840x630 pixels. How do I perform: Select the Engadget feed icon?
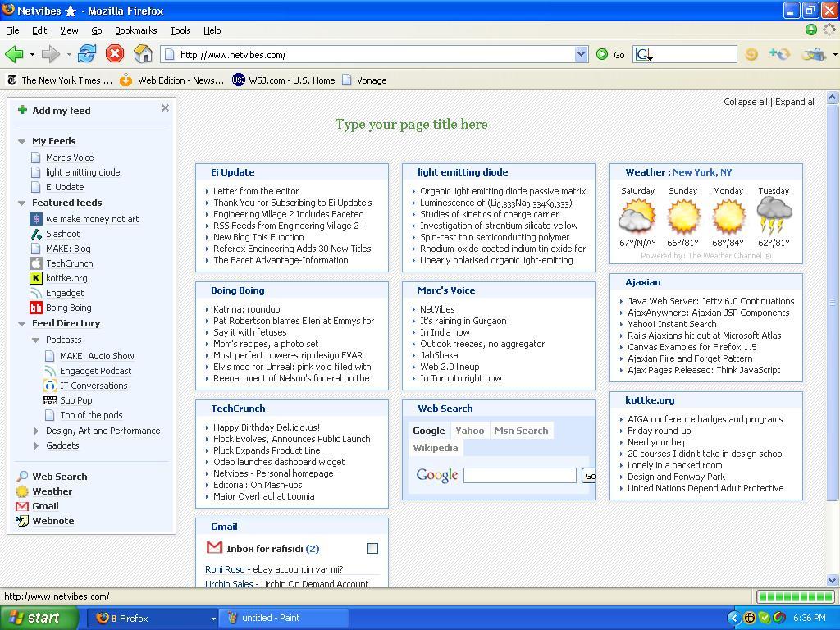pyautogui.click(x=36, y=293)
